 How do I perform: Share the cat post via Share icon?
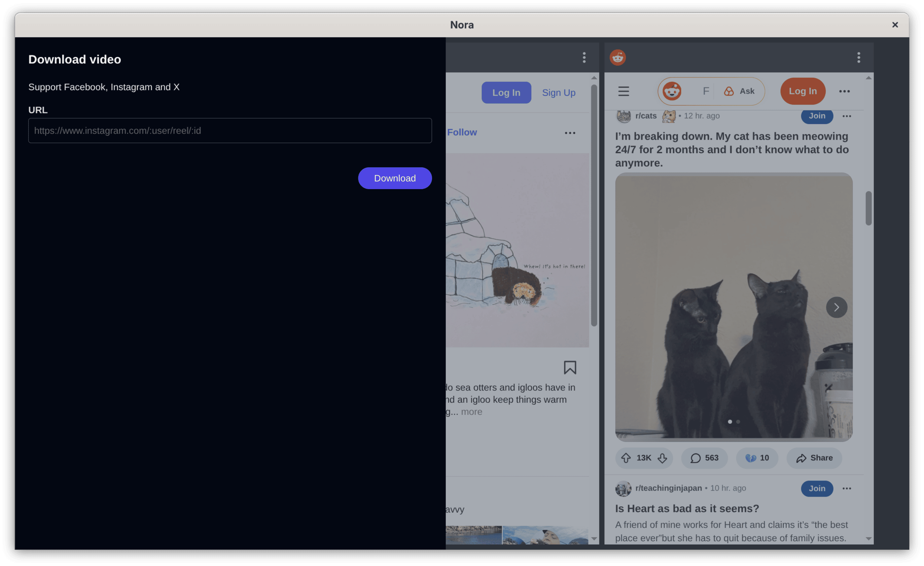pos(802,458)
